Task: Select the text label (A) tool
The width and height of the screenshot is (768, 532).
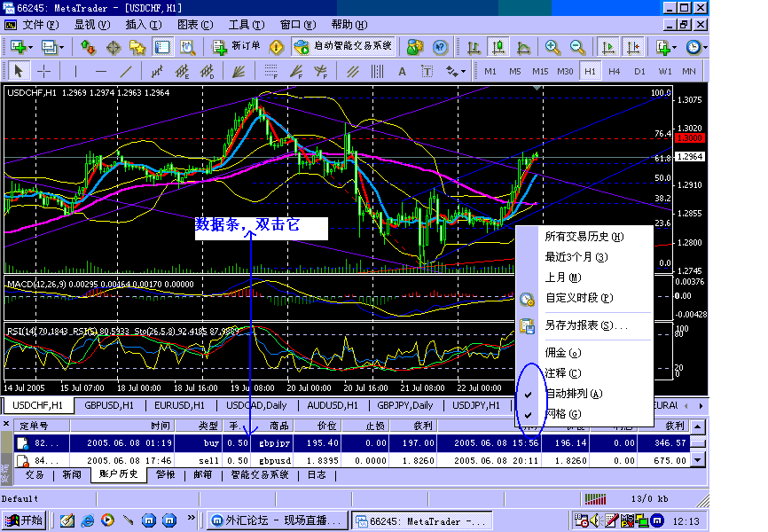Action: [402, 71]
